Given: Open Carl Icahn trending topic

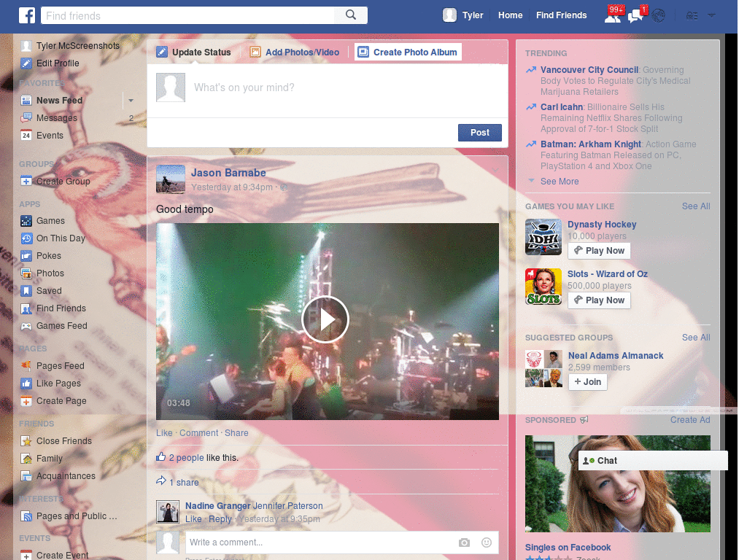Looking at the screenshot, I should point(562,107).
